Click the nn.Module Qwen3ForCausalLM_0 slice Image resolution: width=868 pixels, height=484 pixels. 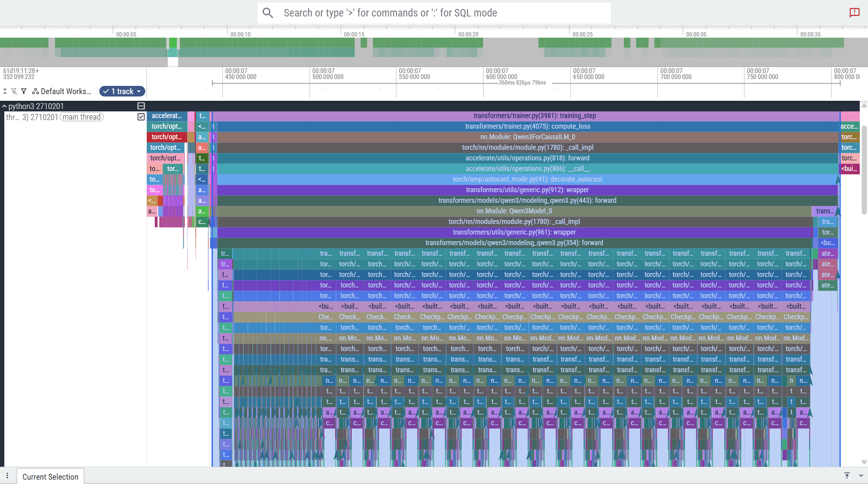tap(527, 137)
